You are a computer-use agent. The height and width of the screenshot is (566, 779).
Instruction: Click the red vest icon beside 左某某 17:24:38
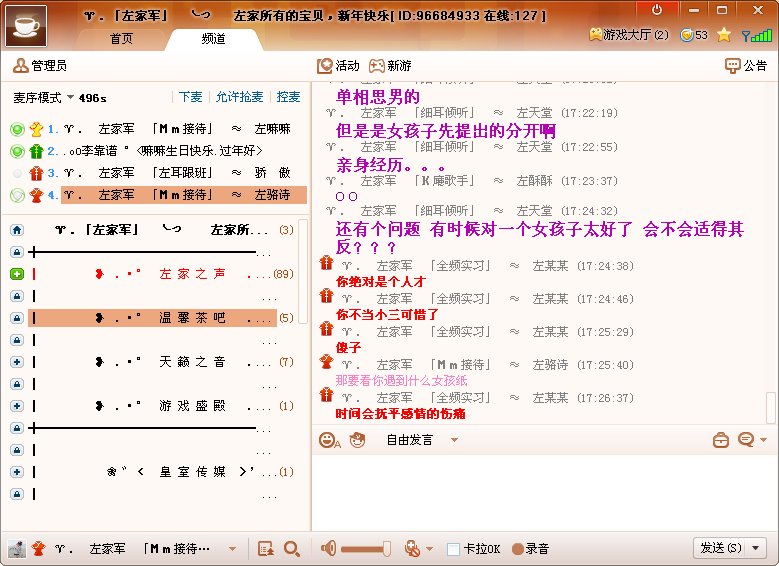tap(326, 263)
